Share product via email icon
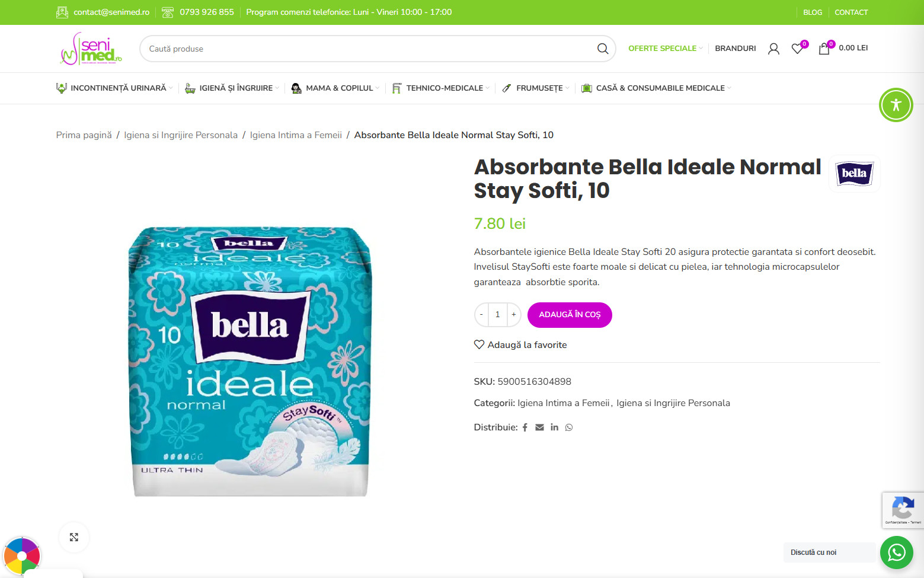 [x=539, y=427]
